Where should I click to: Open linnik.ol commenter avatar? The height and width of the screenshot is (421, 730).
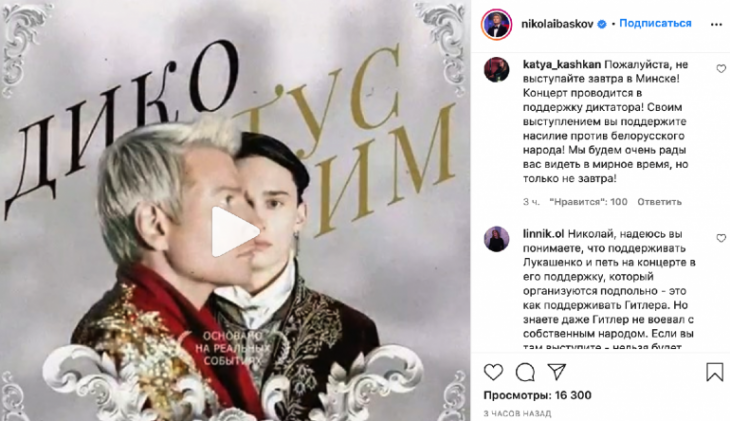tap(497, 239)
